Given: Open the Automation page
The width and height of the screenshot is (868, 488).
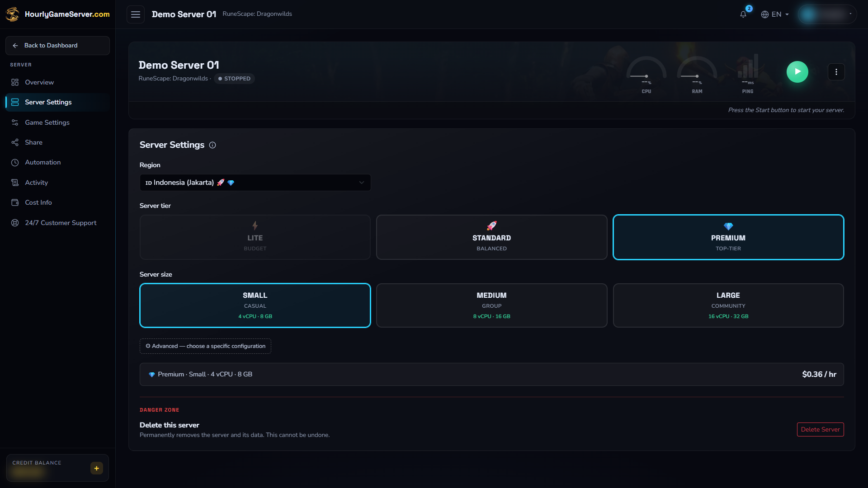Looking at the screenshot, I should [57, 162].
